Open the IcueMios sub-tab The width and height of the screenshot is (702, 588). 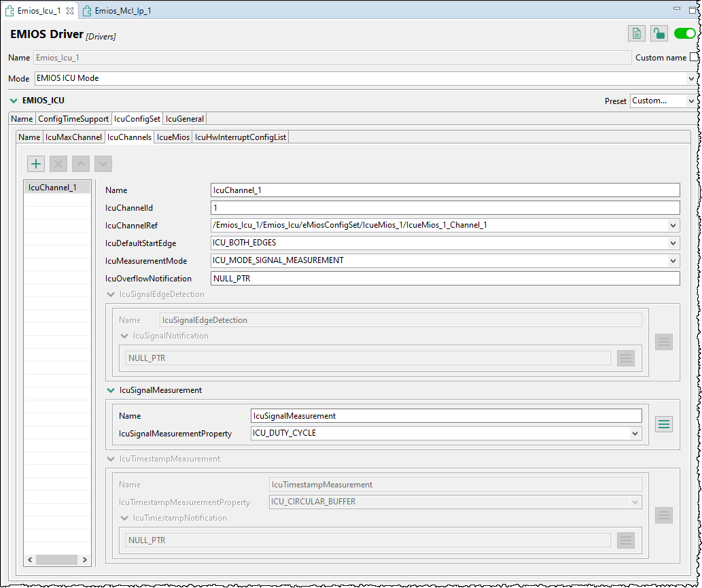tap(173, 137)
